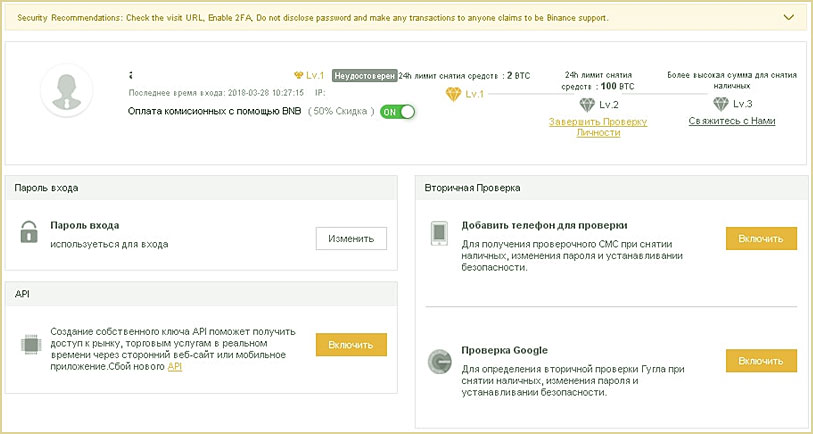Click 'Более высокая сумма для снятия наличных' text
The height and width of the screenshot is (434, 813).
[732, 80]
